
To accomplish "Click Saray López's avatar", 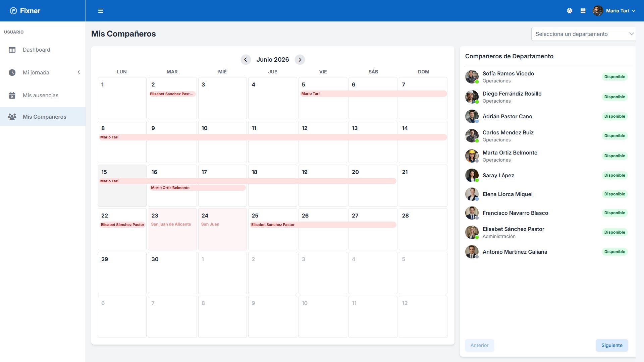I will (x=472, y=175).
